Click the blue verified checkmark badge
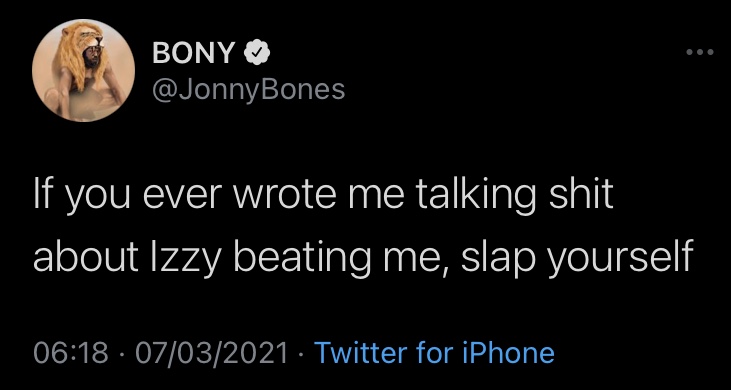Viewport: 731px width, 390px height. 256,55
